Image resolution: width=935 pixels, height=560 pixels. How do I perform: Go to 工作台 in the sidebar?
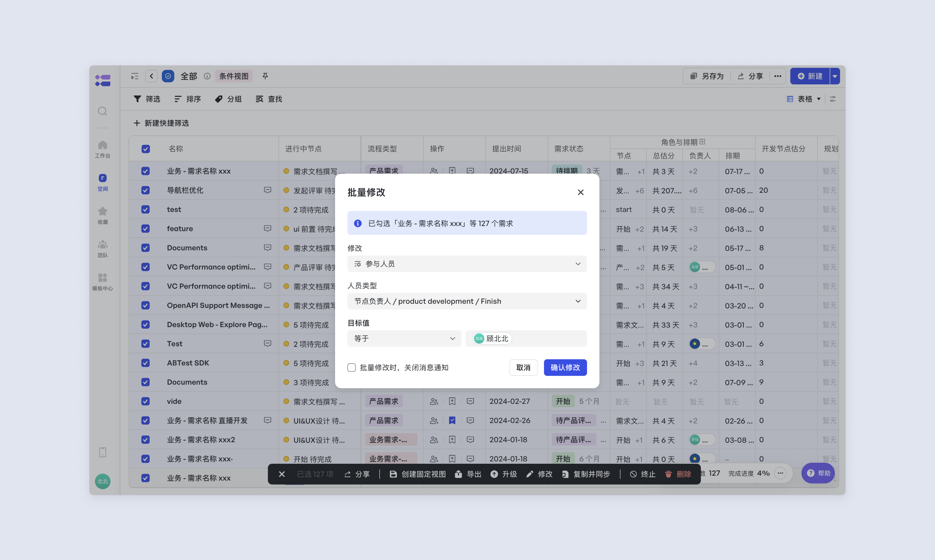point(102,149)
